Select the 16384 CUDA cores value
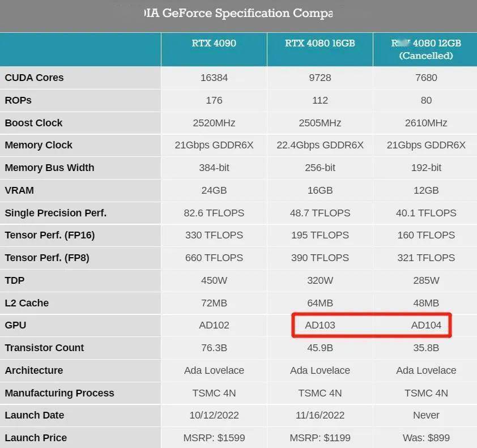 (x=214, y=78)
